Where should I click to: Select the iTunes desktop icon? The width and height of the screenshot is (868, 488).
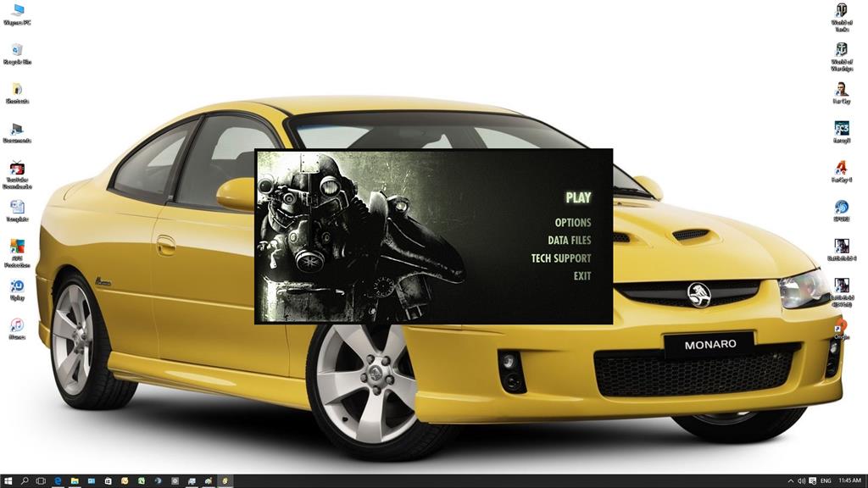pos(17,329)
